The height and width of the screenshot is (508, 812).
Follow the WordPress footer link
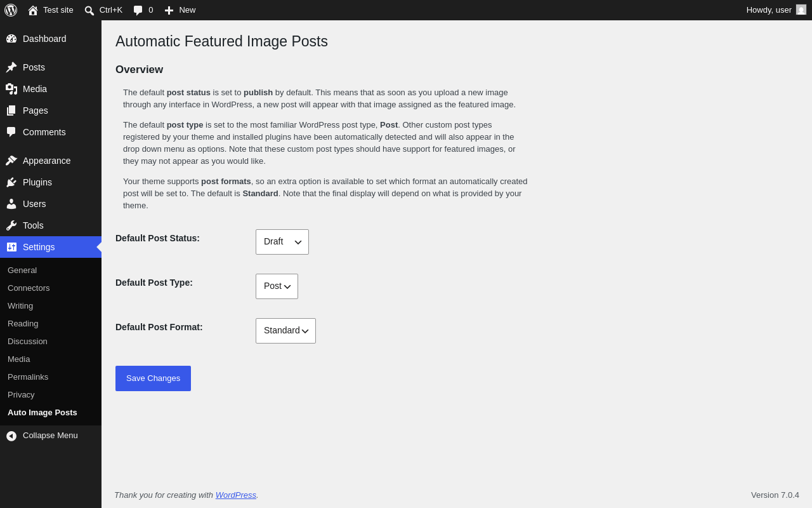coord(236,495)
